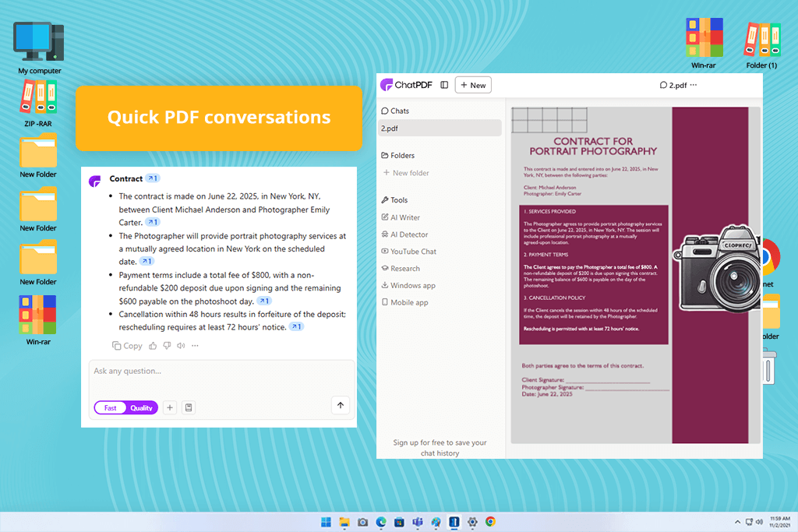
Task: Start a new chat with New button
Action: [473, 85]
